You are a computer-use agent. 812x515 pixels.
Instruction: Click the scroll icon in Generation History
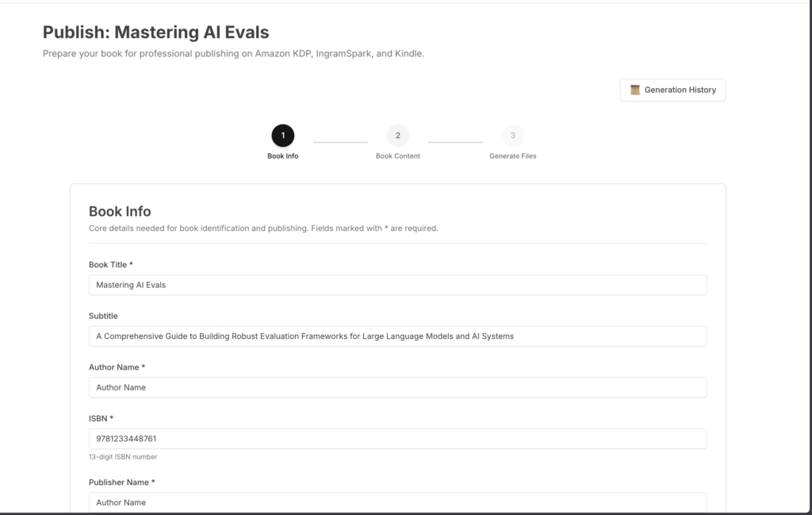tap(635, 90)
